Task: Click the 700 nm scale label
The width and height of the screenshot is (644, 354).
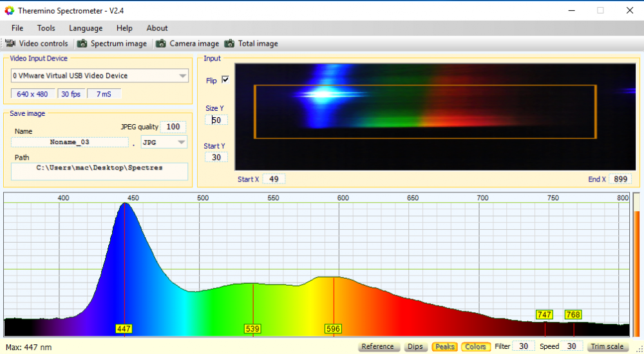Action: pos(482,198)
